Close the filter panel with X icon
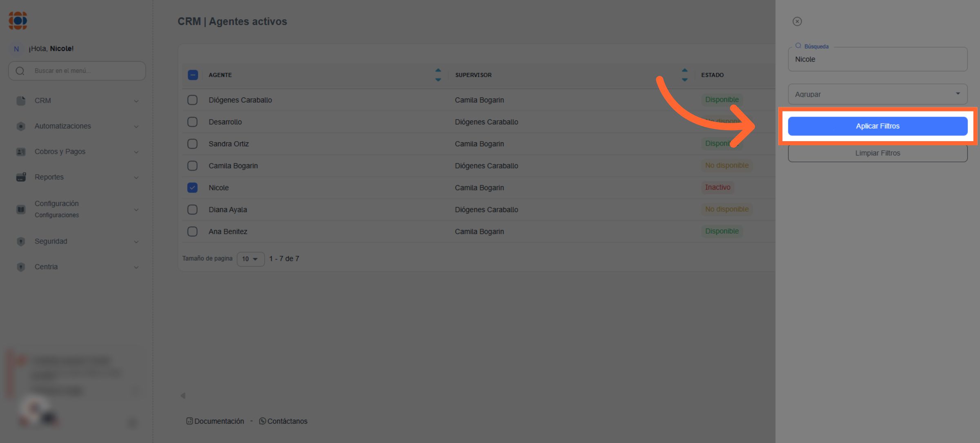This screenshot has width=980, height=443. (x=797, y=22)
